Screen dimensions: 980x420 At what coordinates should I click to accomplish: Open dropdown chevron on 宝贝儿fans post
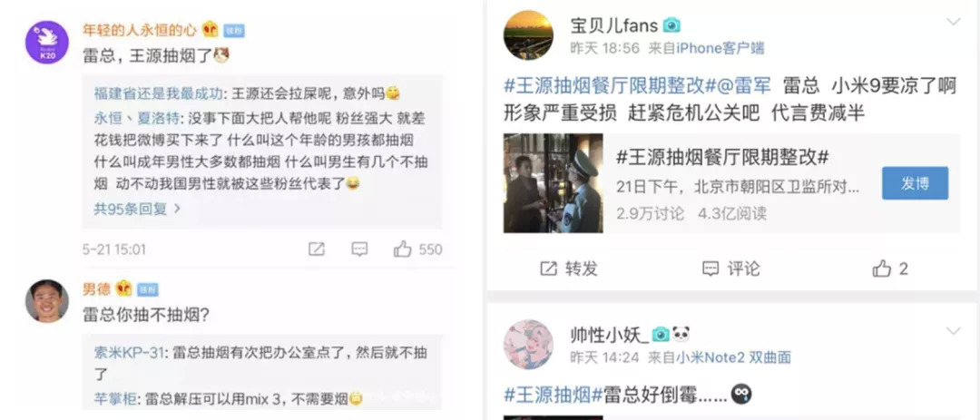coord(954,23)
